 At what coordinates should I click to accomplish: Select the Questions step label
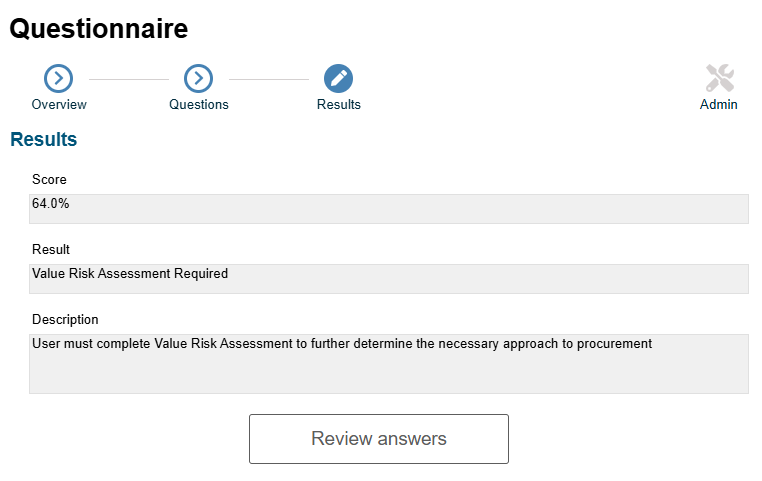[x=199, y=104]
